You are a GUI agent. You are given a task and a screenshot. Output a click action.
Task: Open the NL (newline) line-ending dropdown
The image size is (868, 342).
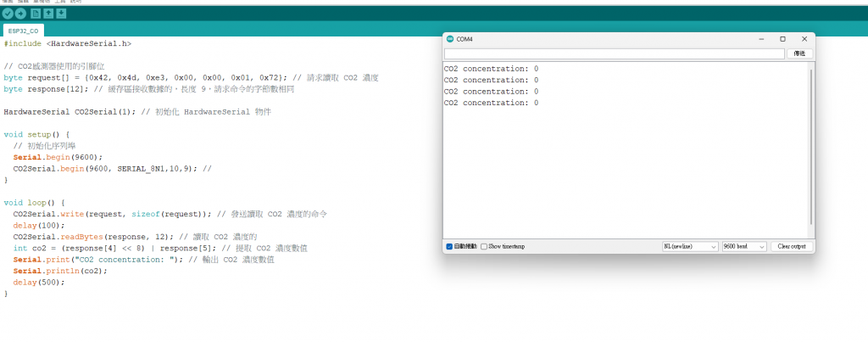point(690,246)
